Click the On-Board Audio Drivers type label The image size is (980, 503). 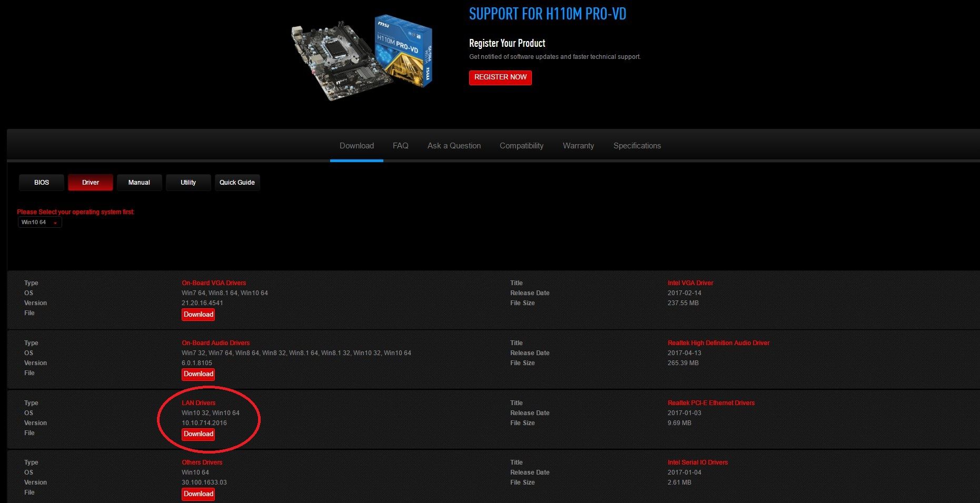[x=216, y=343]
